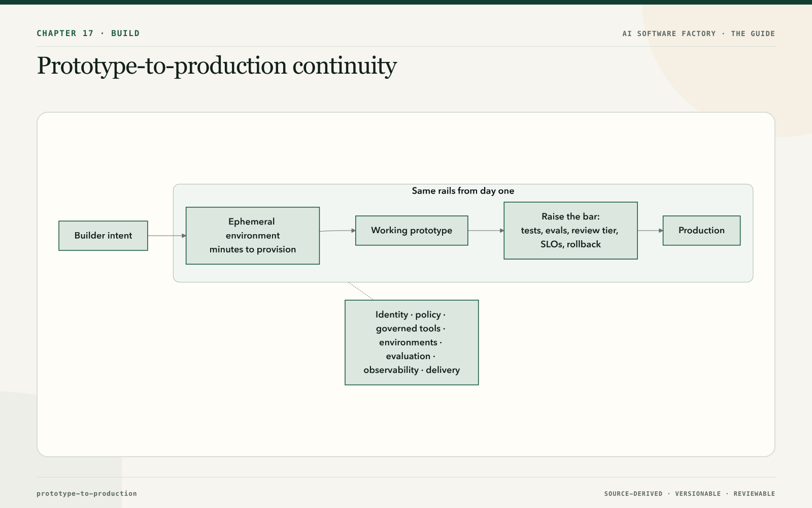This screenshot has height=508, width=812.
Task: Select the 'Production' node
Action: point(701,231)
